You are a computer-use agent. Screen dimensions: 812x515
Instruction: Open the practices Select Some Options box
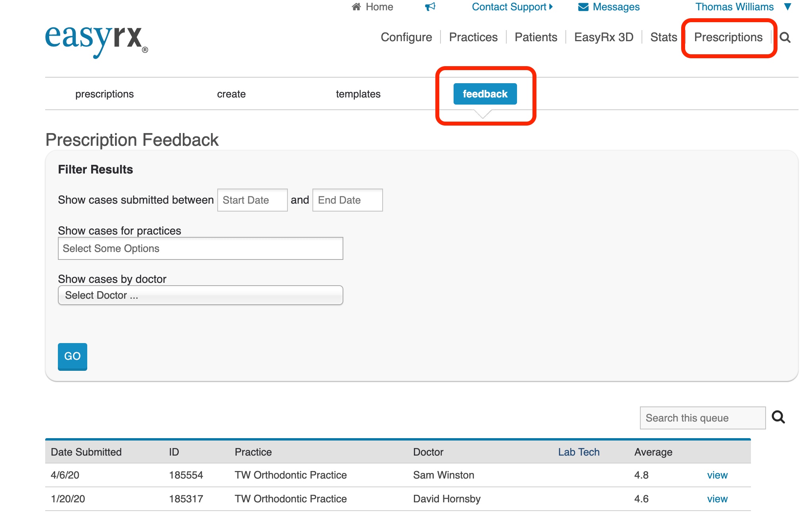pos(200,248)
